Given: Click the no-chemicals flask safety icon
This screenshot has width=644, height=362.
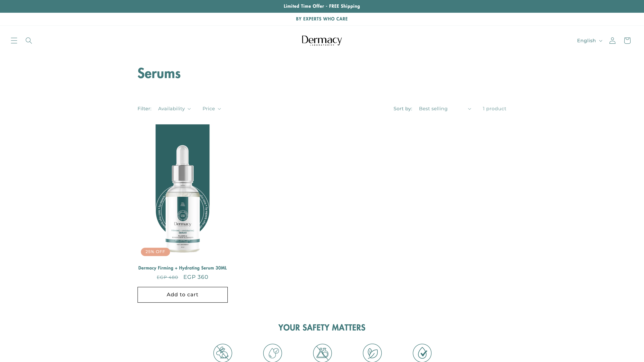Looking at the screenshot, I should pyautogui.click(x=322, y=353).
